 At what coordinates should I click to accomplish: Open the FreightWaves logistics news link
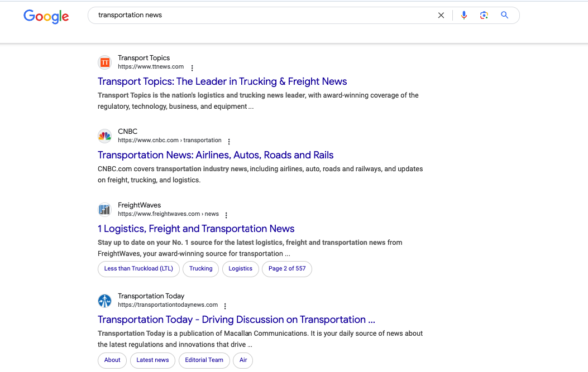pyautogui.click(x=196, y=229)
